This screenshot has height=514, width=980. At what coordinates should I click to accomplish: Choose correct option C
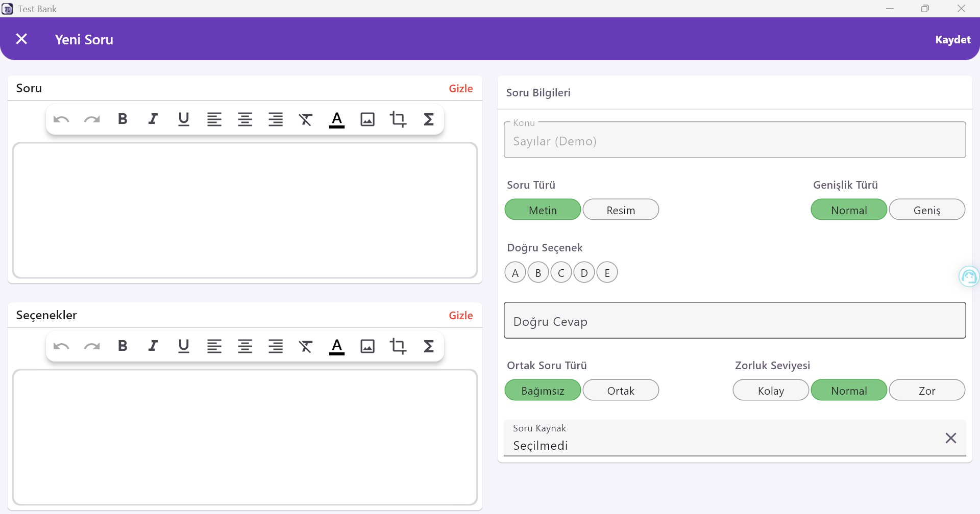(561, 272)
